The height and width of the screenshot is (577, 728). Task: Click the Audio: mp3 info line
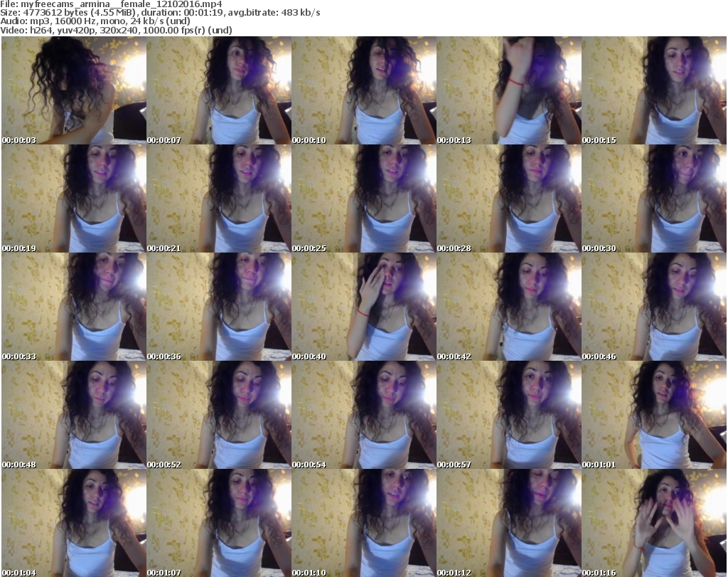pyautogui.click(x=95, y=21)
